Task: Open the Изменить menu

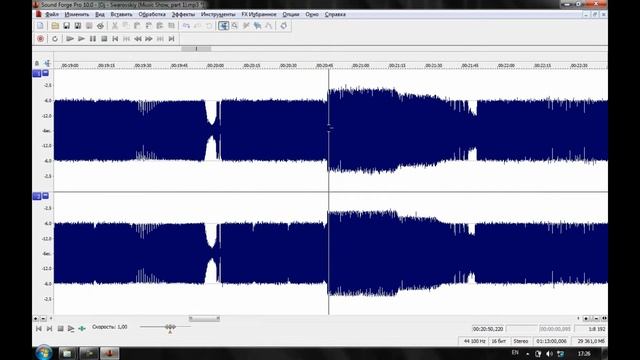Action: click(x=77, y=14)
